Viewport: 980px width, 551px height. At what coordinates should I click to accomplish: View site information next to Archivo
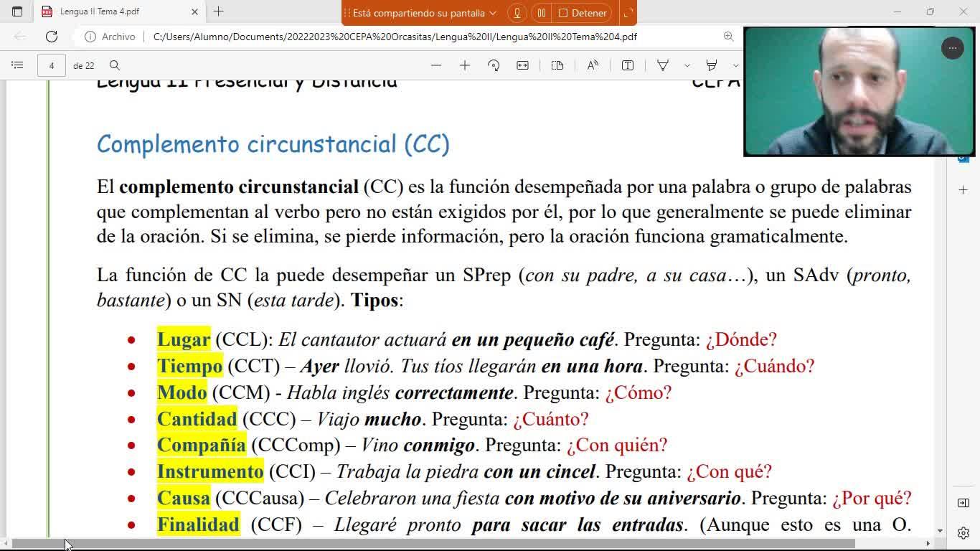point(90,37)
